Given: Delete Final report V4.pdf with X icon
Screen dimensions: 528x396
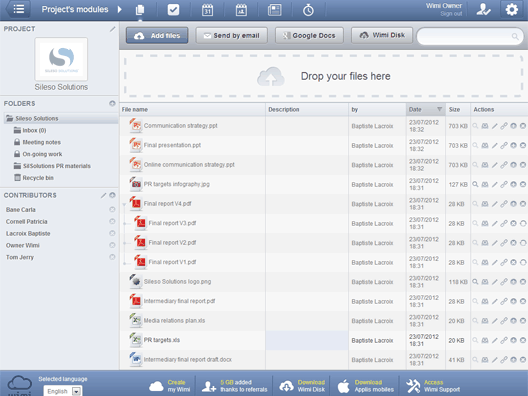Looking at the screenshot, I should click(x=523, y=204).
